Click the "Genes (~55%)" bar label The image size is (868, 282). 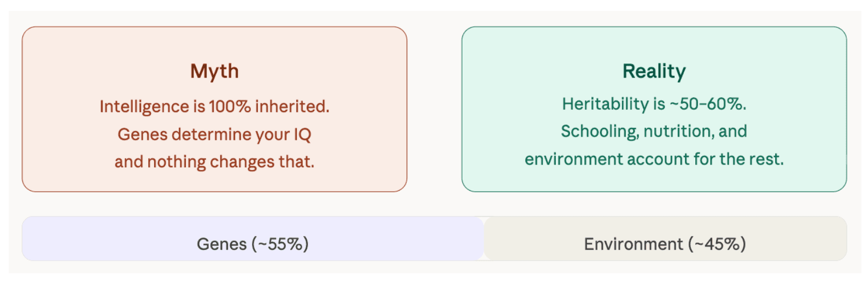253,244
